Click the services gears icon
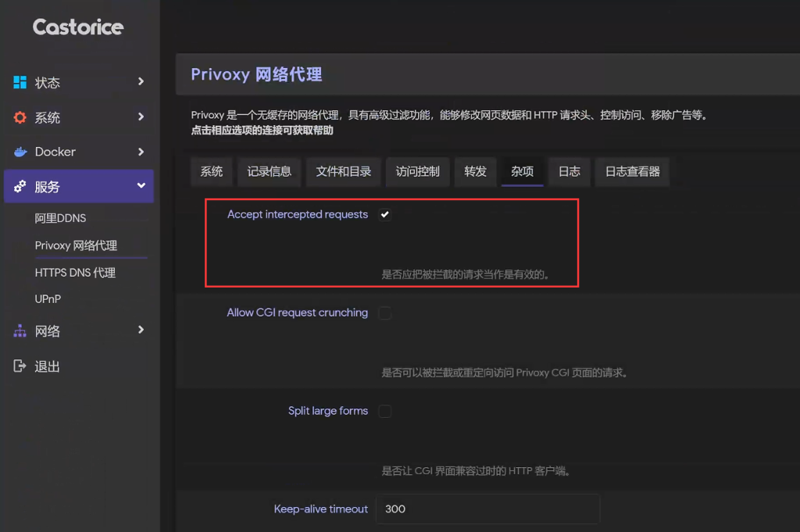The height and width of the screenshot is (532, 800). 20,187
